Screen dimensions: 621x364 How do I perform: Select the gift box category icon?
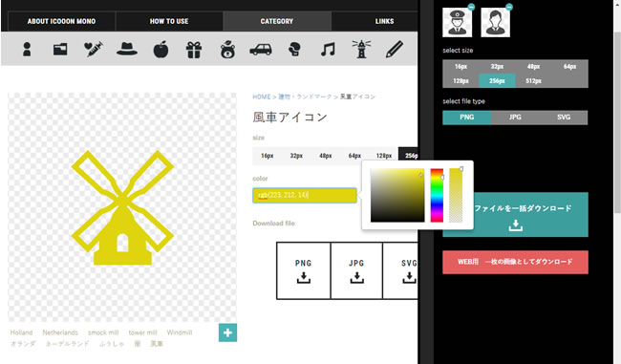click(194, 50)
